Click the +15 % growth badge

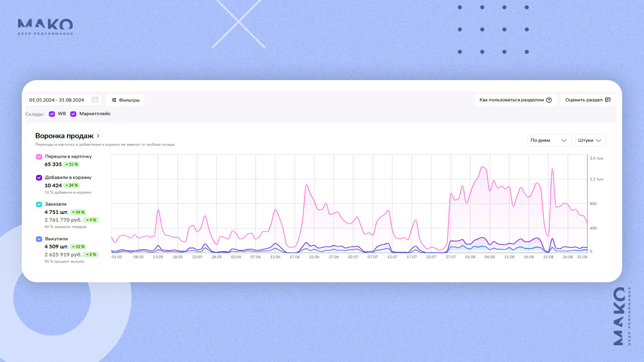(x=72, y=165)
